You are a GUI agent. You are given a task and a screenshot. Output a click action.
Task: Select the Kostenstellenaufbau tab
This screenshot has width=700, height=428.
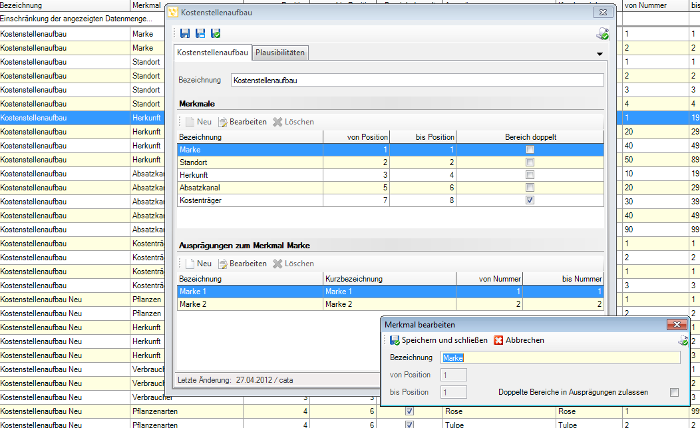click(212, 52)
